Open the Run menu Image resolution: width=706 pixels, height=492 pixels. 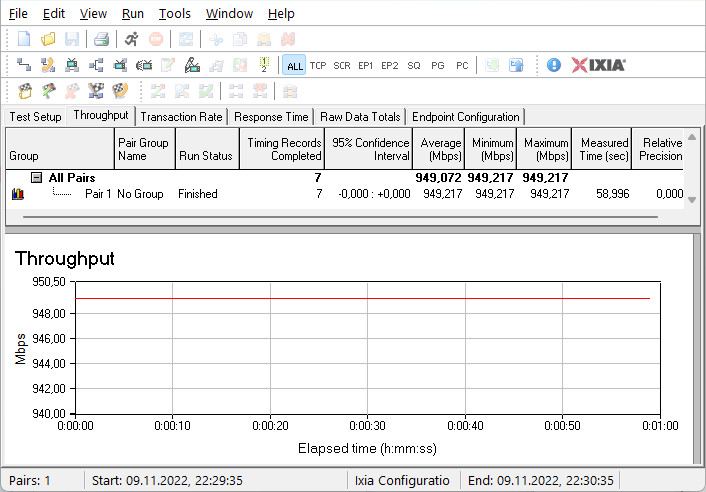click(132, 14)
